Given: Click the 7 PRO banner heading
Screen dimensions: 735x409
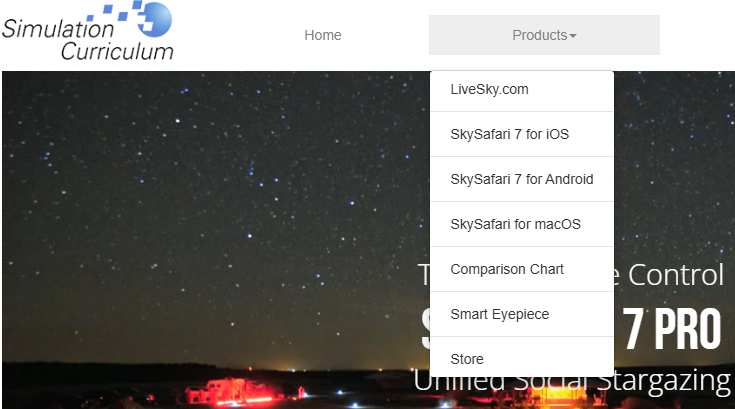Looking at the screenshot, I should pyautogui.click(x=671, y=329).
